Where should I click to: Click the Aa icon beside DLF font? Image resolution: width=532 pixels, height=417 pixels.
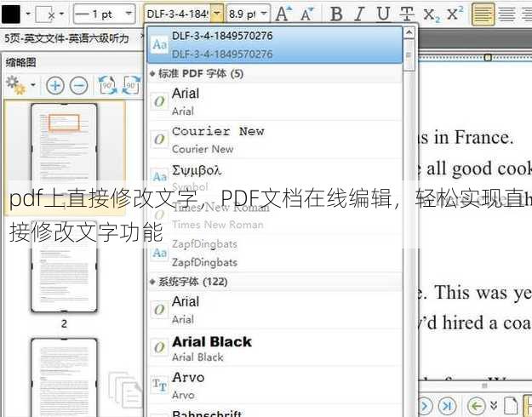159,44
